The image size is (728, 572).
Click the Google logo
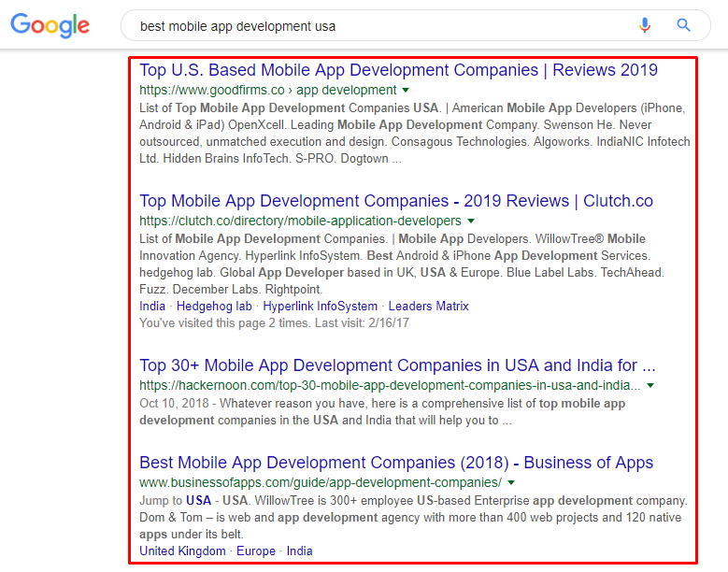coord(50,25)
